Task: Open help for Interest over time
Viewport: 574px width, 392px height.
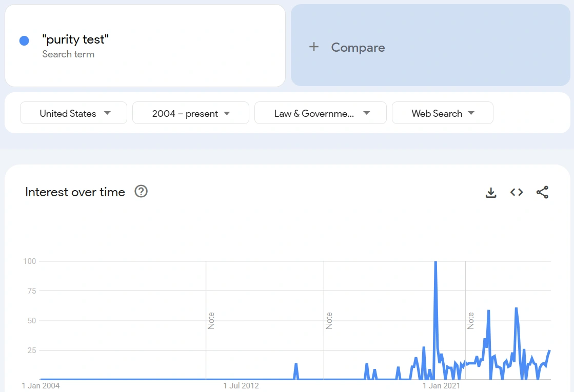Action: pos(141,192)
